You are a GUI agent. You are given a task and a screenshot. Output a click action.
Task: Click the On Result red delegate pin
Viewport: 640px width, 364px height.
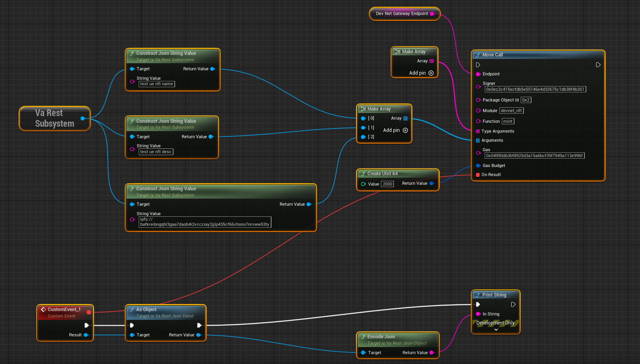(x=478, y=174)
